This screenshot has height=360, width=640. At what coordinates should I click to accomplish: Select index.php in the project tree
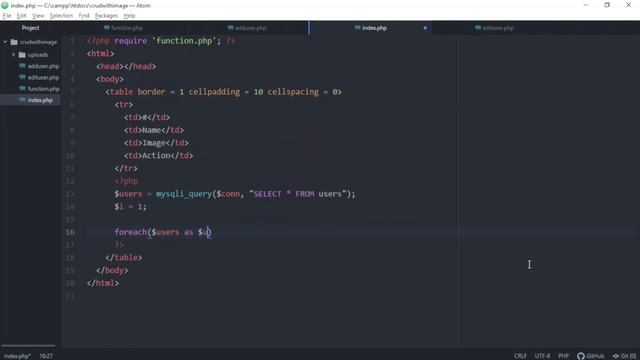tap(40, 100)
